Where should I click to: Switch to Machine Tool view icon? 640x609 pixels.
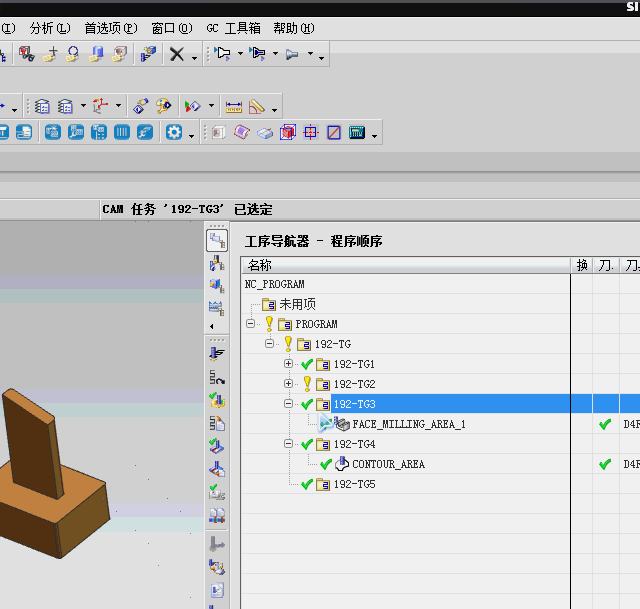pyautogui.click(x=217, y=263)
